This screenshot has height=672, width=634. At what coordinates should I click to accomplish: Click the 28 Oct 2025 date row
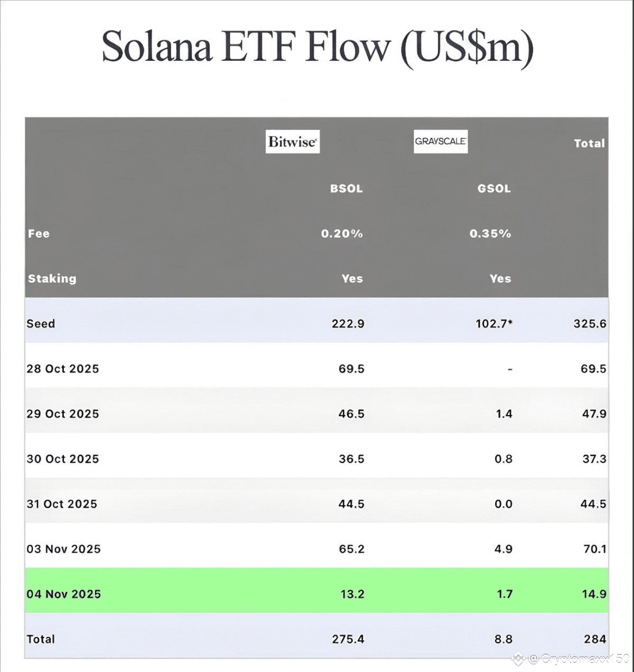coord(63,369)
